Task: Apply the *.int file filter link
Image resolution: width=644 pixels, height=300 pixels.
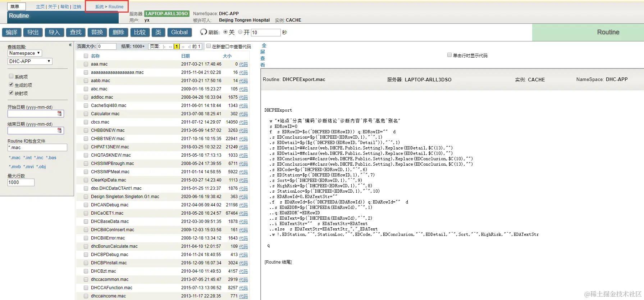Action: tap(28, 158)
